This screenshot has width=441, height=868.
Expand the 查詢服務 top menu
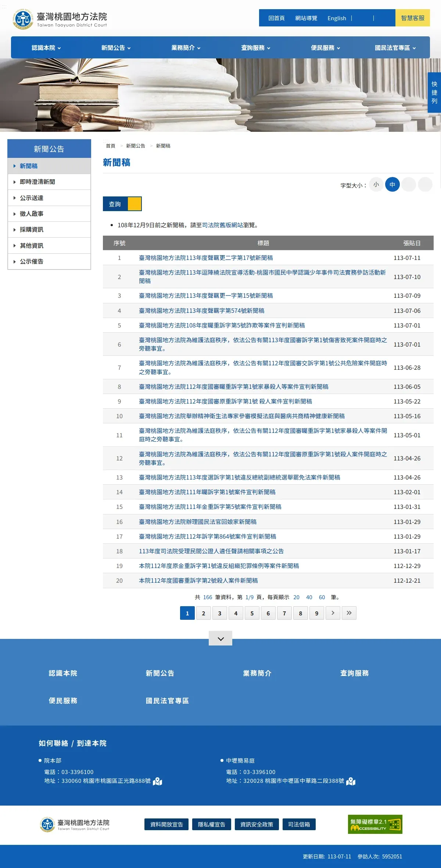click(255, 48)
